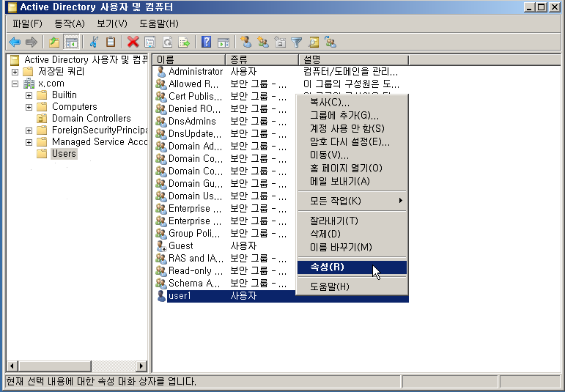This screenshot has width=565, height=392.
Task: Create a new organizational unit icon
Action: pos(280,42)
